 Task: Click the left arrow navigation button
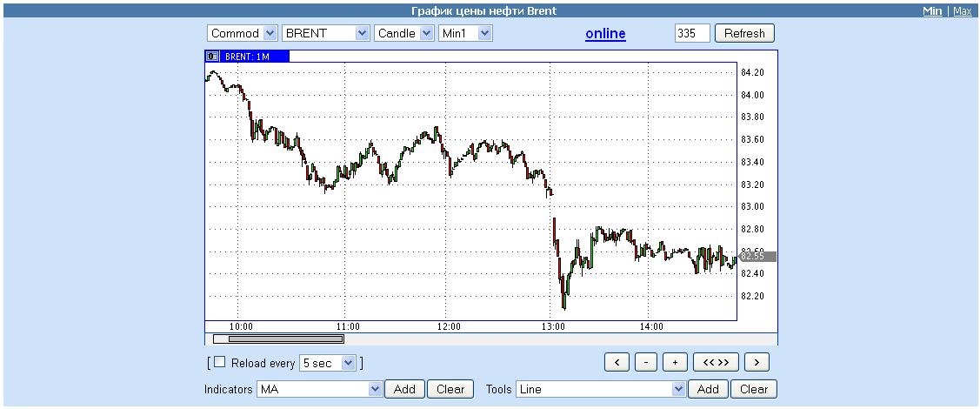point(617,362)
